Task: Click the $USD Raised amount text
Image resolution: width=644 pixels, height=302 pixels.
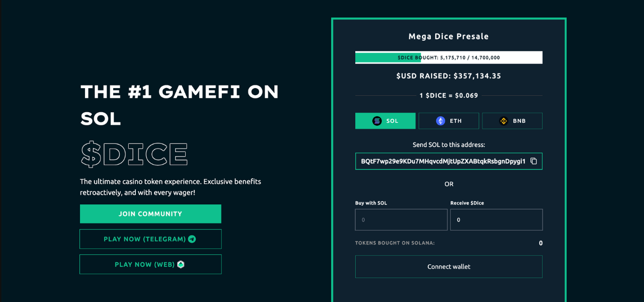Action: pyautogui.click(x=449, y=76)
